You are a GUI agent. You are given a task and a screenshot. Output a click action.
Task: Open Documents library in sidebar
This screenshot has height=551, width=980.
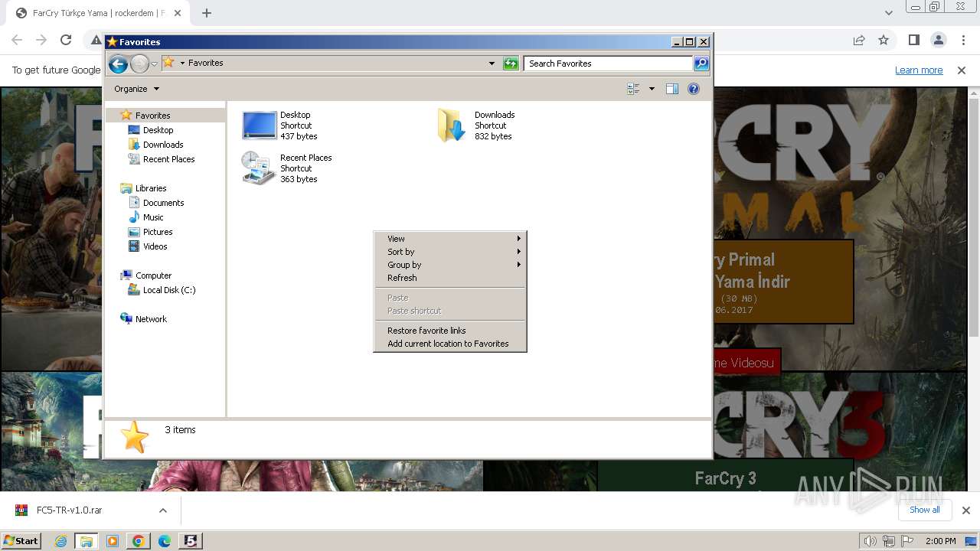(x=163, y=203)
